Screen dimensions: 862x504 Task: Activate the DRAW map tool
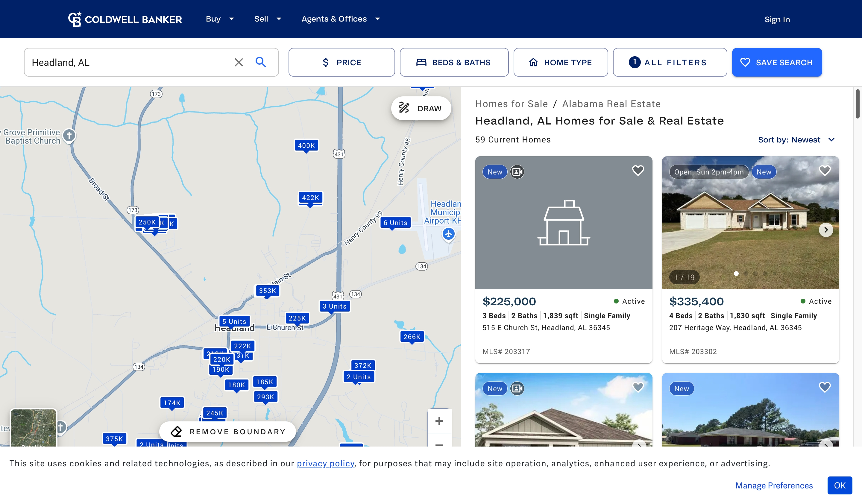pyautogui.click(x=421, y=108)
